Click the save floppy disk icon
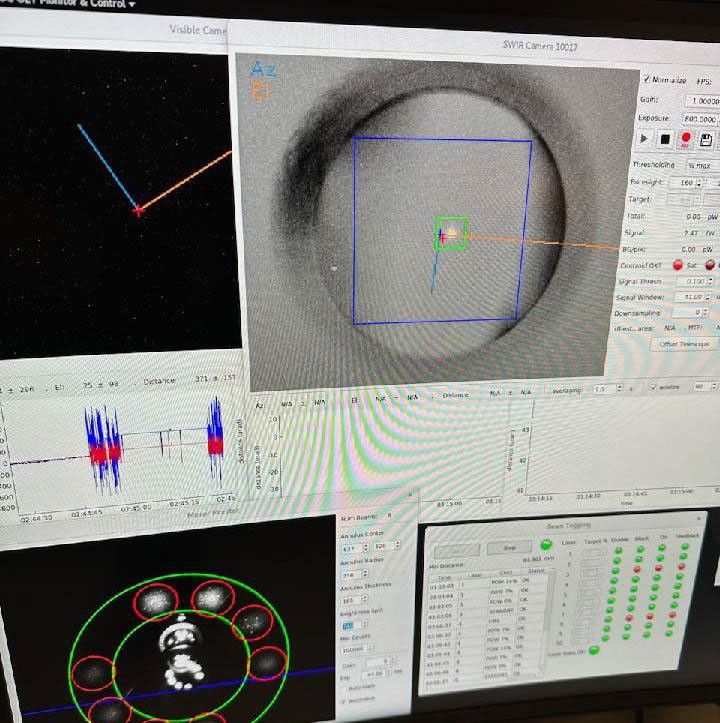The image size is (720, 723). [708, 140]
